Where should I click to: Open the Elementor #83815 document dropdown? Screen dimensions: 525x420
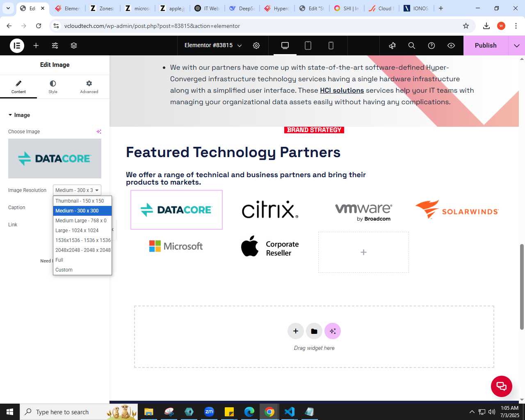213,46
